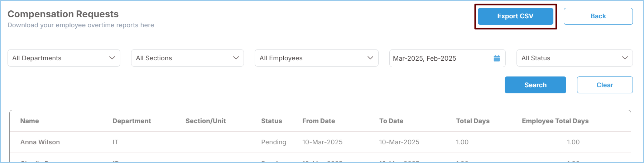
Task: Run the Search with current filters
Action: 535,85
